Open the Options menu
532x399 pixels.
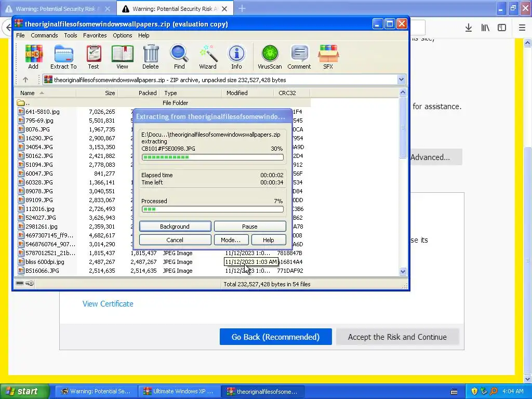[x=123, y=35]
